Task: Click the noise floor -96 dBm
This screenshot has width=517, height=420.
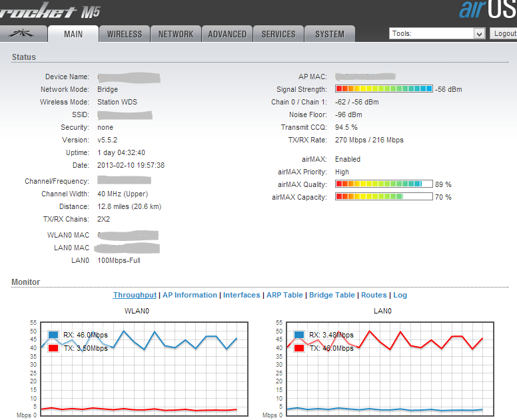Action: pyautogui.click(x=348, y=114)
